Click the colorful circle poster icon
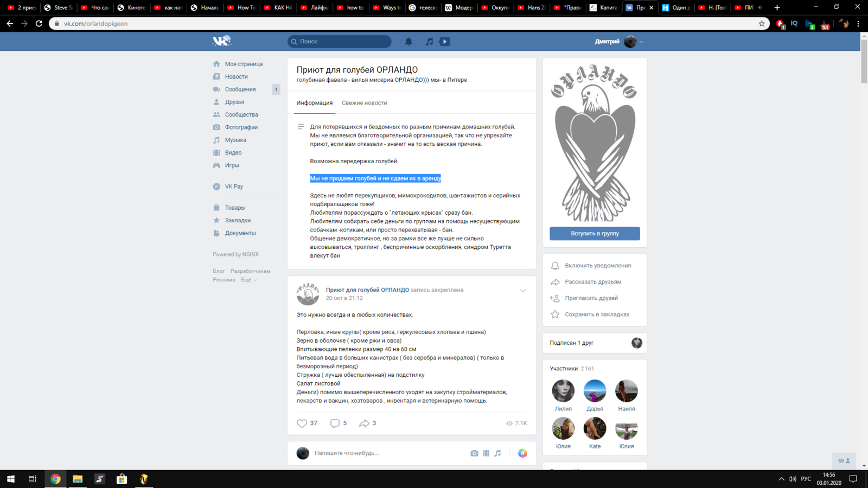Viewport: 868px width, 488px height. pyautogui.click(x=522, y=453)
